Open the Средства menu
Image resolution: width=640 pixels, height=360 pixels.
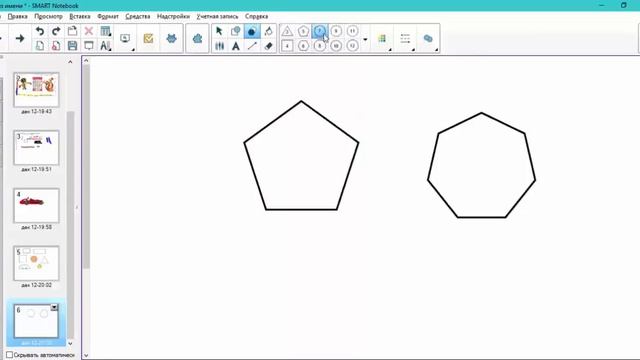point(138,16)
